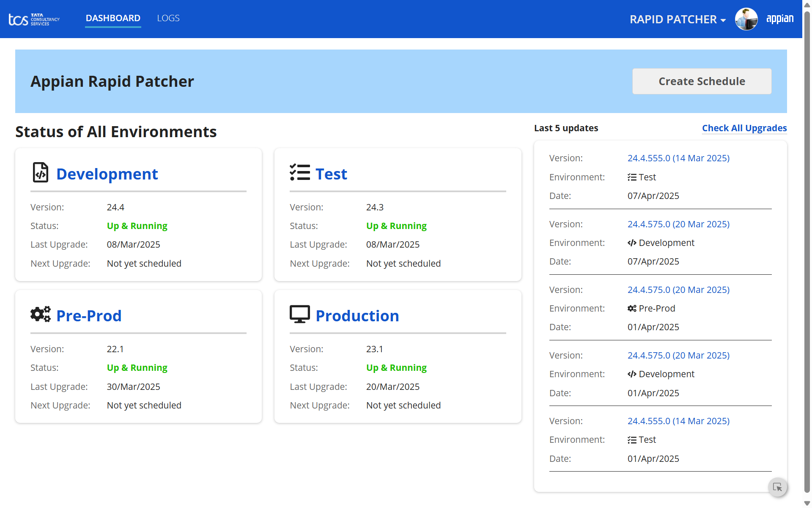Click the Appian logo in the header
The image size is (812, 508).
(x=780, y=19)
